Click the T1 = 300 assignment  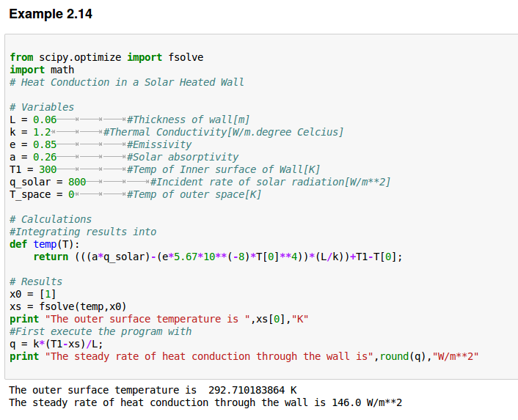coord(33,169)
